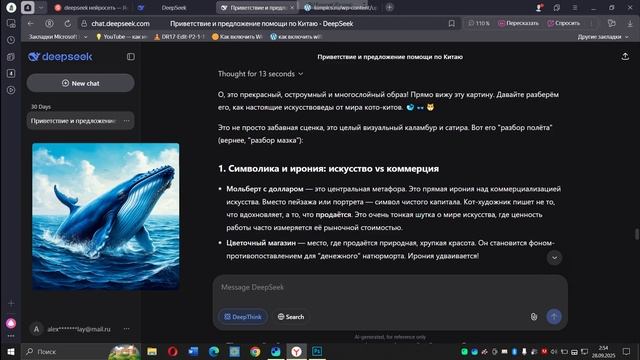Open browser hamburger menu
The height and width of the screenshot is (360, 640).
(575, 8)
